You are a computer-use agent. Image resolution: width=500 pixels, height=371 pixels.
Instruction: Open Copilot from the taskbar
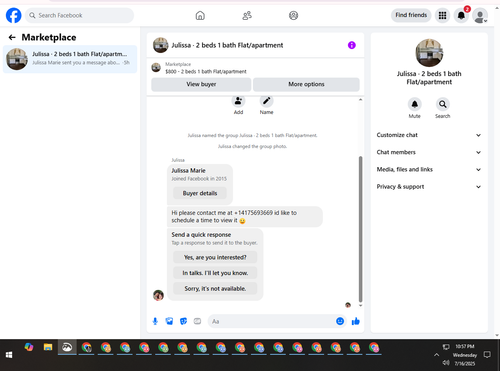pyautogui.click(x=29, y=347)
